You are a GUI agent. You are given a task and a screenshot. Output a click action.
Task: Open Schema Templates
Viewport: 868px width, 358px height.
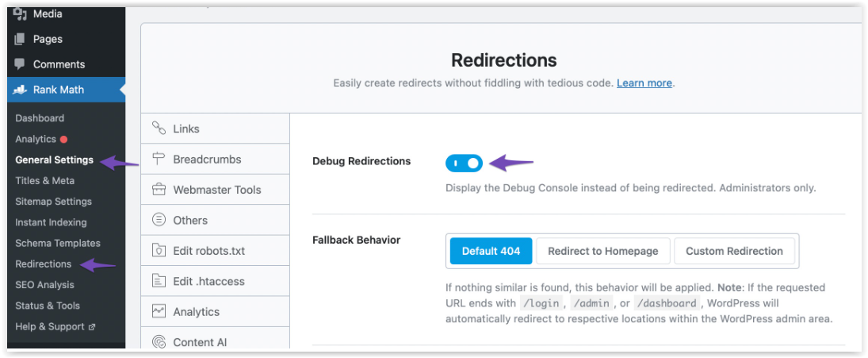pos(58,243)
